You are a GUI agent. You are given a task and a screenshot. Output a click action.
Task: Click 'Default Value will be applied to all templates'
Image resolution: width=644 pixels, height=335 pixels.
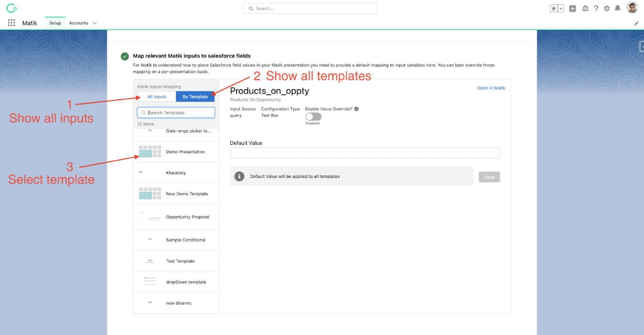coord(295,177)
